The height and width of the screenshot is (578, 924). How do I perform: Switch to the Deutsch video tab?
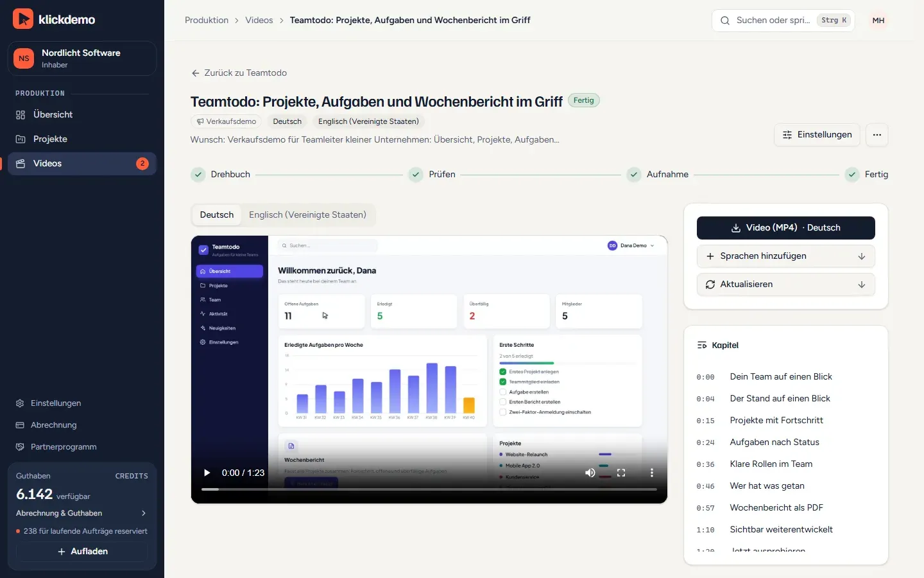click(x=217, y=215)
